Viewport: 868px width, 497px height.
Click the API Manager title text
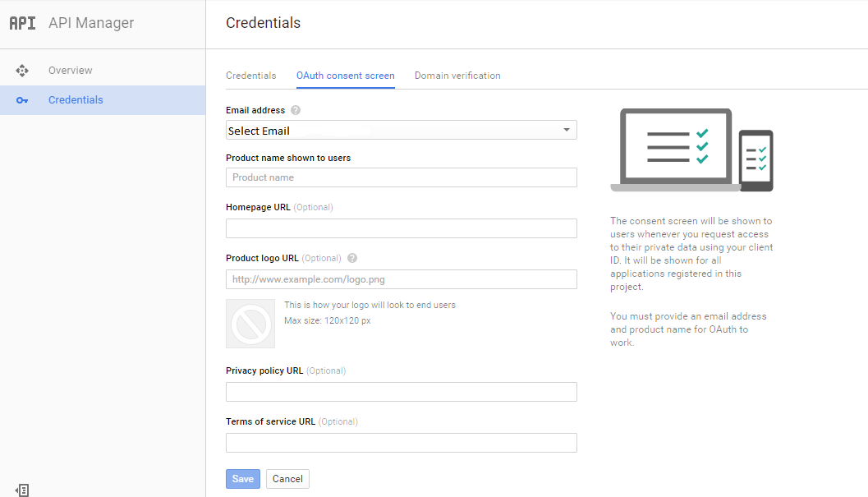(91, 23)
